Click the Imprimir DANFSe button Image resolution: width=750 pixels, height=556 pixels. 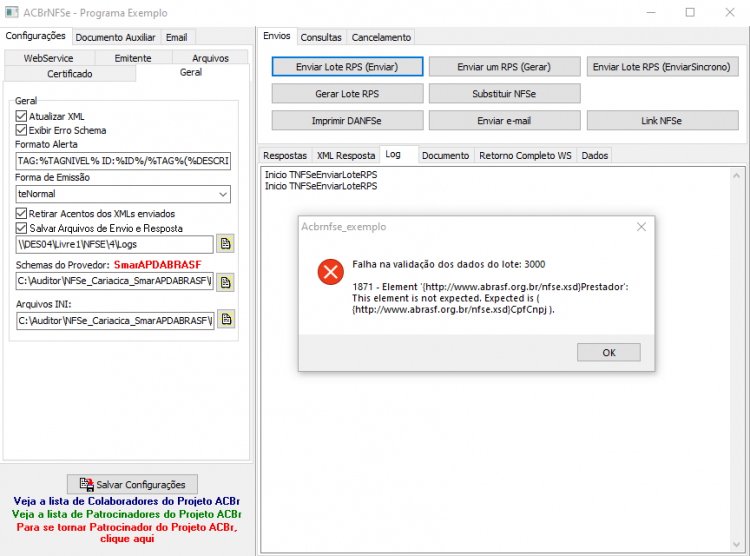(x=347, y=121)
